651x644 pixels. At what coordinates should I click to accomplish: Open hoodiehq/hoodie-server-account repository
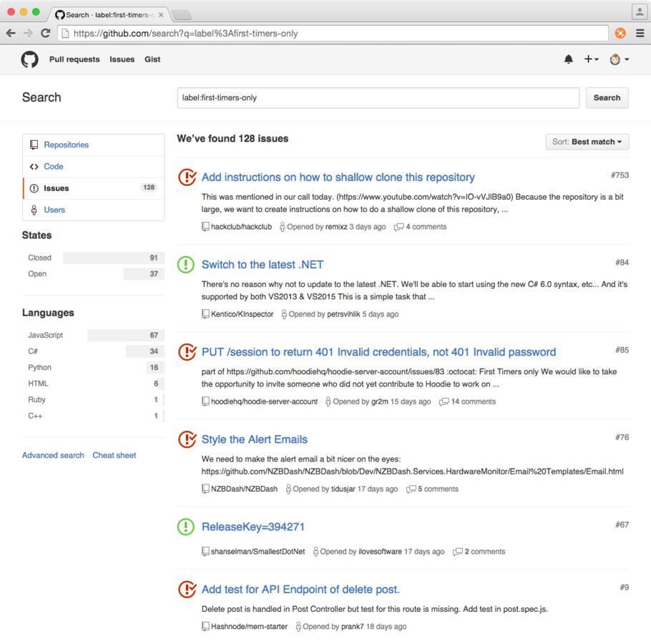[264, 401]
